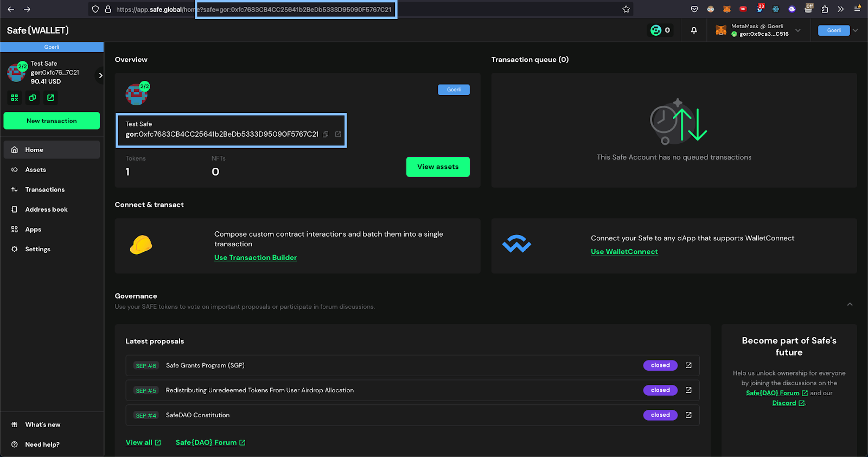Screen dimensions: 868x457
Task: Click the 90.41 USD balance in sidebar
Action: point(46,81)
